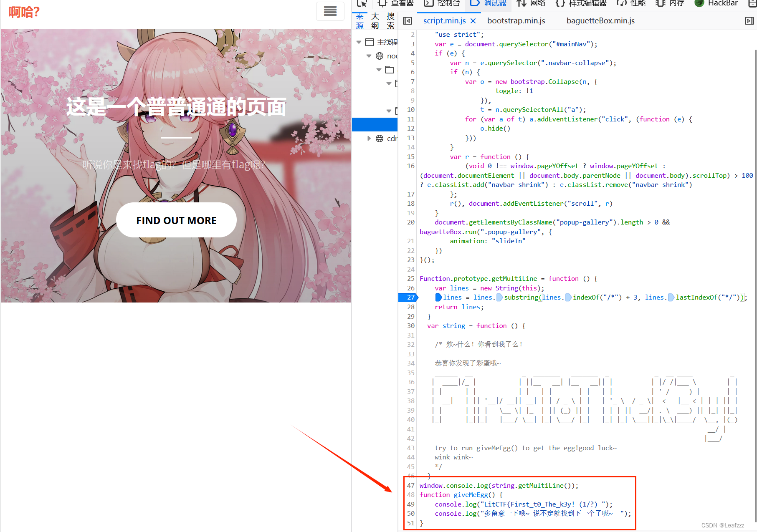
Task: Select the 大纲 (Outline) sub-tab
Action: [375, 21]
